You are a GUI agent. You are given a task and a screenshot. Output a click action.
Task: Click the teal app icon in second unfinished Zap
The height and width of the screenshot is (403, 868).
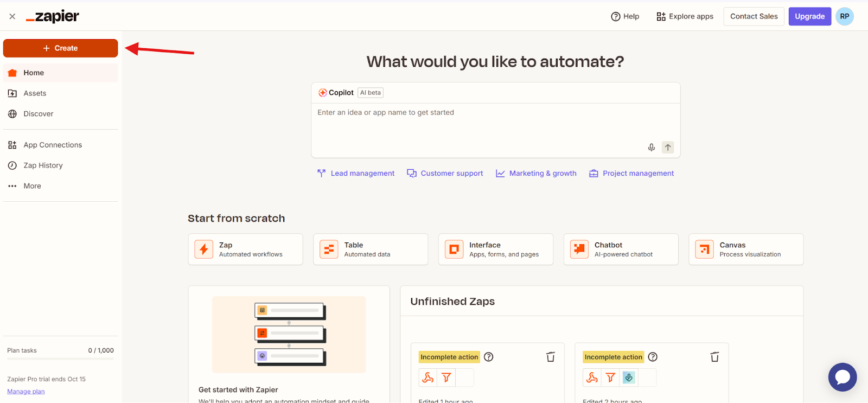tap(629, 378)
